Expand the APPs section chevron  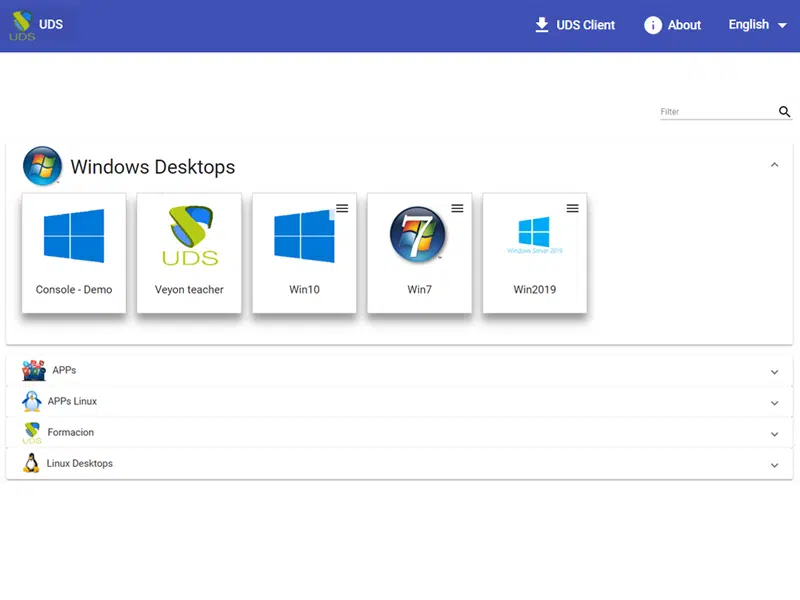tap(774, 372)
